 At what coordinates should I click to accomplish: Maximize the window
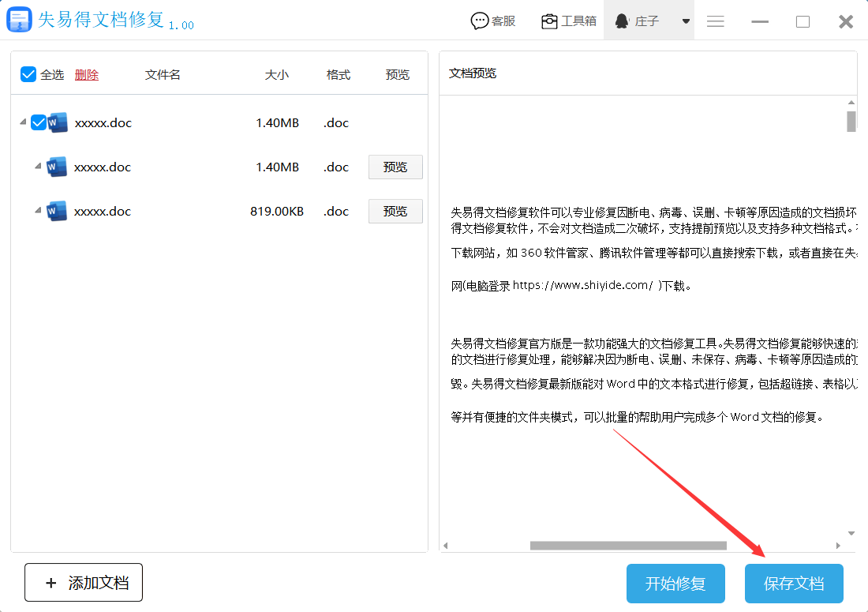803,21
